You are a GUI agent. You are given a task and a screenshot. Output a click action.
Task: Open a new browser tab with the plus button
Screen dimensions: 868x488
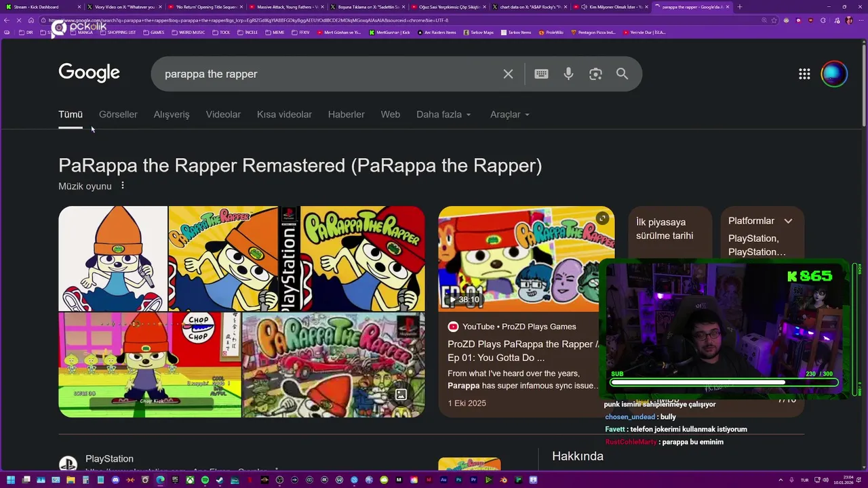(x=739, y=7)
